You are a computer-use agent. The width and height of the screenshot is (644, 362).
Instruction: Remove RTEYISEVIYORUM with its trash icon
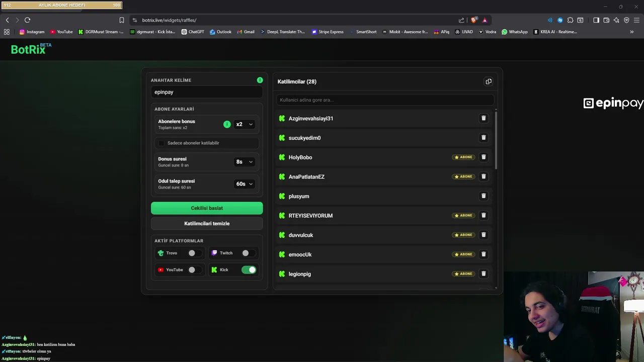tap(484, 215)
